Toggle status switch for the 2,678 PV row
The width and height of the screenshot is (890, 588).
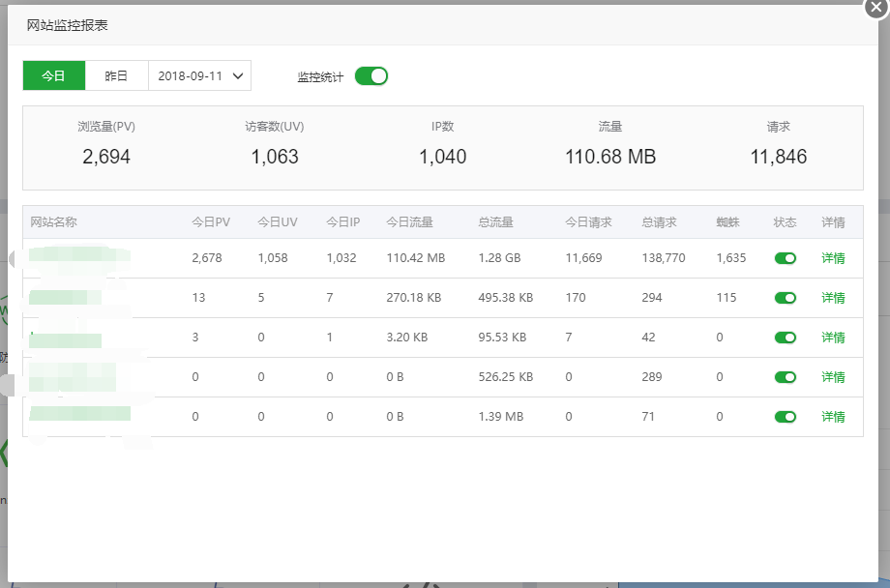786,258
